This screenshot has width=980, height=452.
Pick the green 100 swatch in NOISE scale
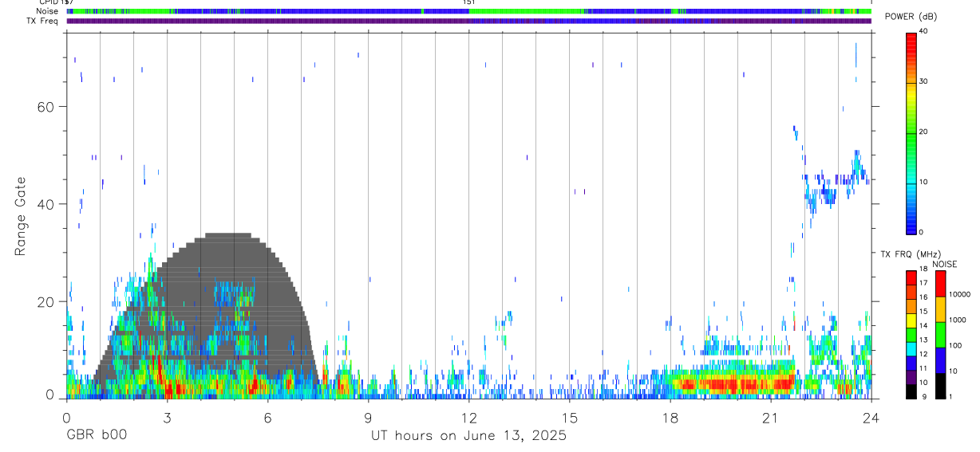[x=940, y=335]
